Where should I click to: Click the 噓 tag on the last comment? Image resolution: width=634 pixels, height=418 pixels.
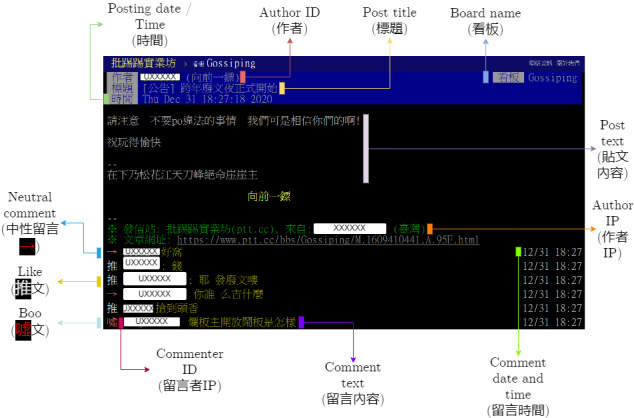[112, 322]
